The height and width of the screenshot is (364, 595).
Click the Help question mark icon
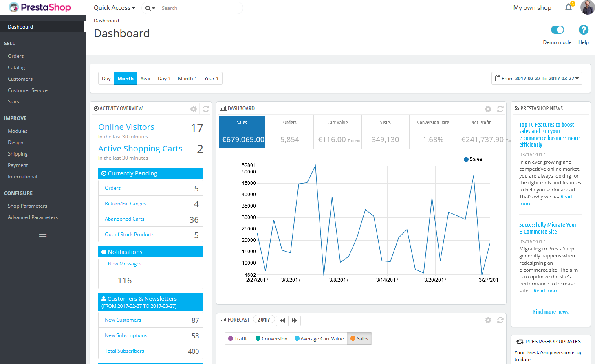(x=584, y=30)
